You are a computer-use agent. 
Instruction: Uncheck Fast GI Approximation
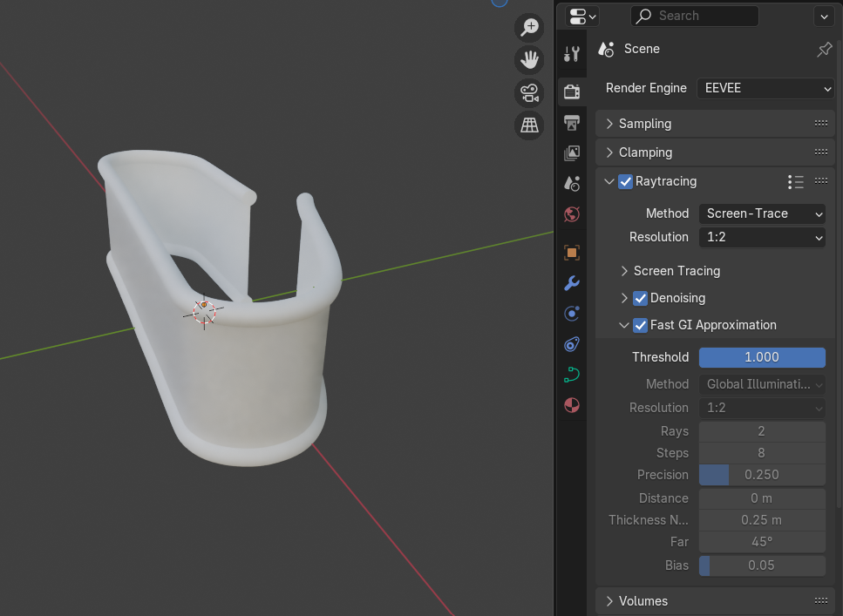point(641,325)
